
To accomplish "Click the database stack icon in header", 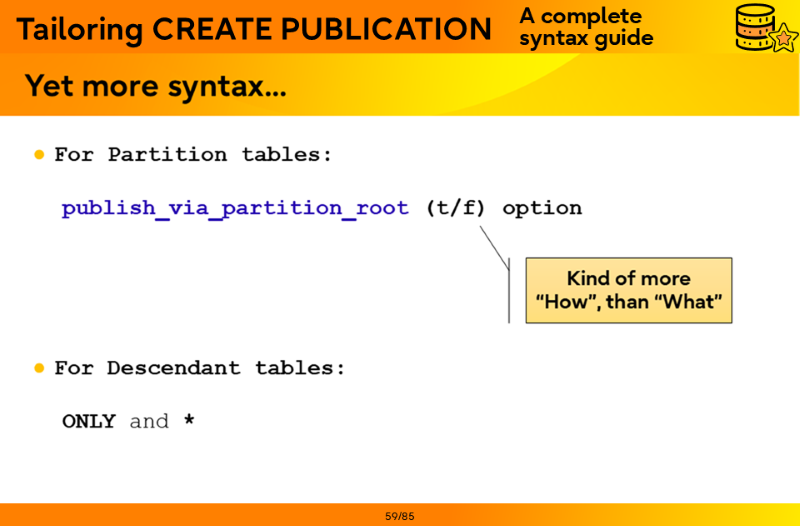I will (756, 26).
